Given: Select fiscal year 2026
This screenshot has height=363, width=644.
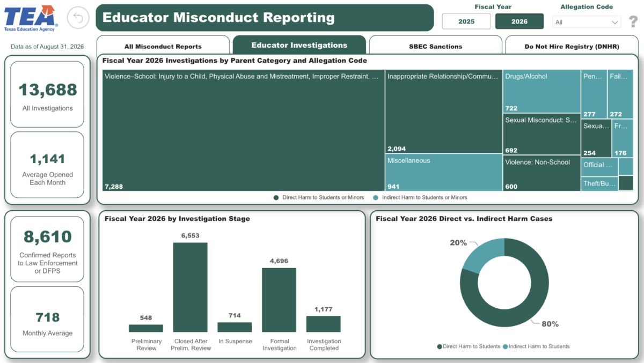Looking at the screenshot, I should coord(519,21).
